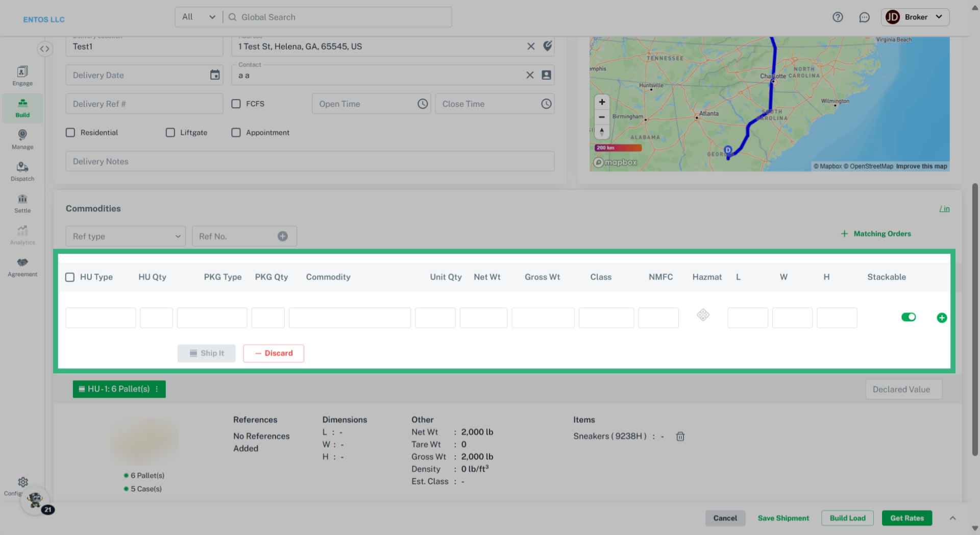
Task: Go to Dispatch in sidebar
Action: (x=22, y=172)
